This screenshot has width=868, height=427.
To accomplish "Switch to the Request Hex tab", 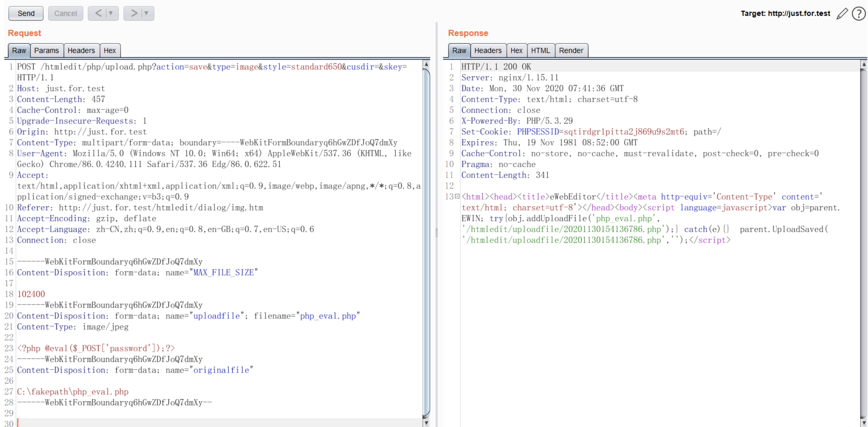I will coord(110,50).
